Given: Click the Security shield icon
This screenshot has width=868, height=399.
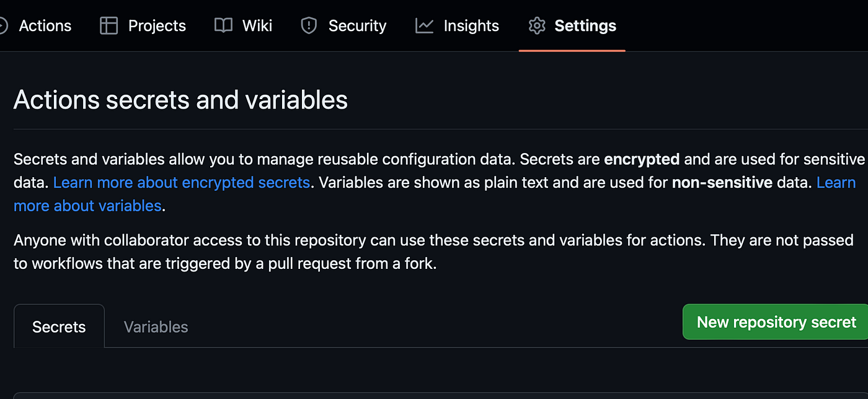Looking at the screenshot, I should [309, 25].
